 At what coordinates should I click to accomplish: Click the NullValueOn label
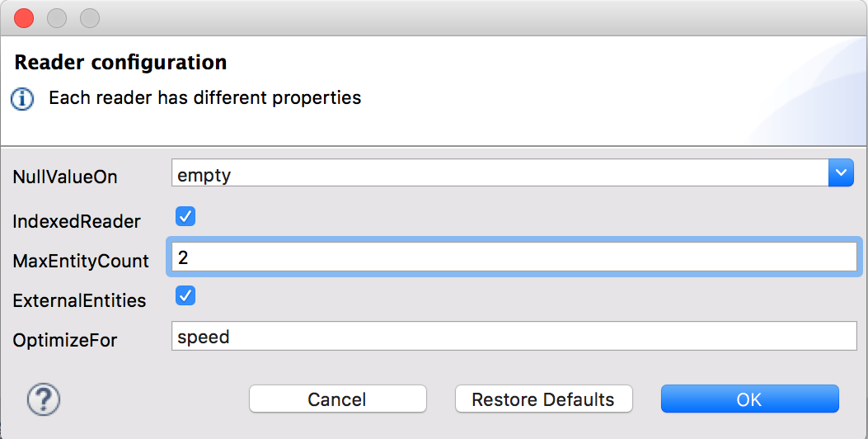pyautogui.click(x=65, y=177)
